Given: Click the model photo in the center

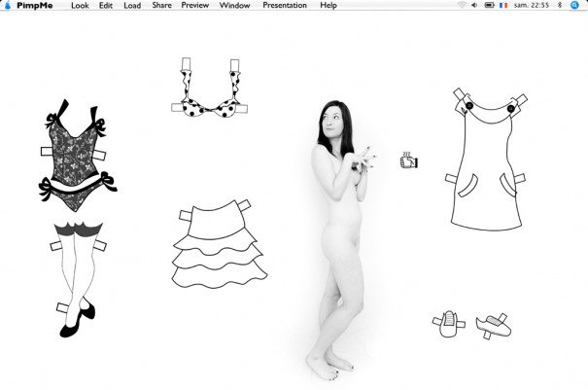Looking at the screenshot, I should pos(338,233).
